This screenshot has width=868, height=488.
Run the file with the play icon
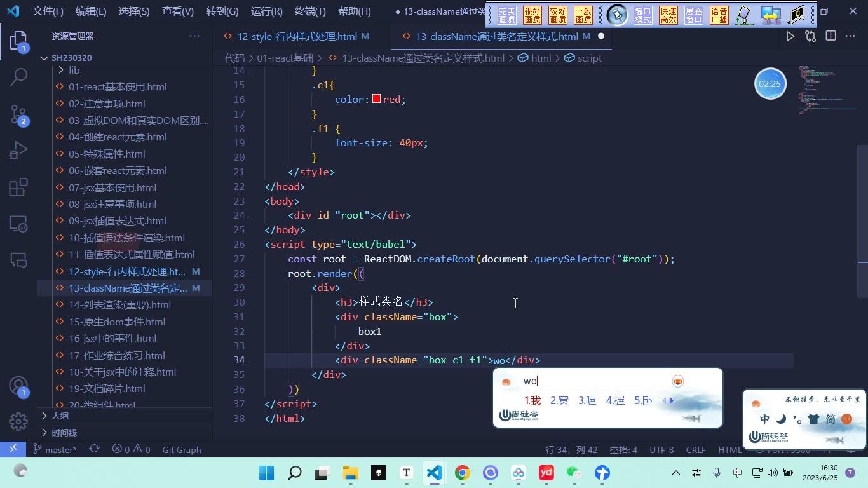[x=790, y=36]
